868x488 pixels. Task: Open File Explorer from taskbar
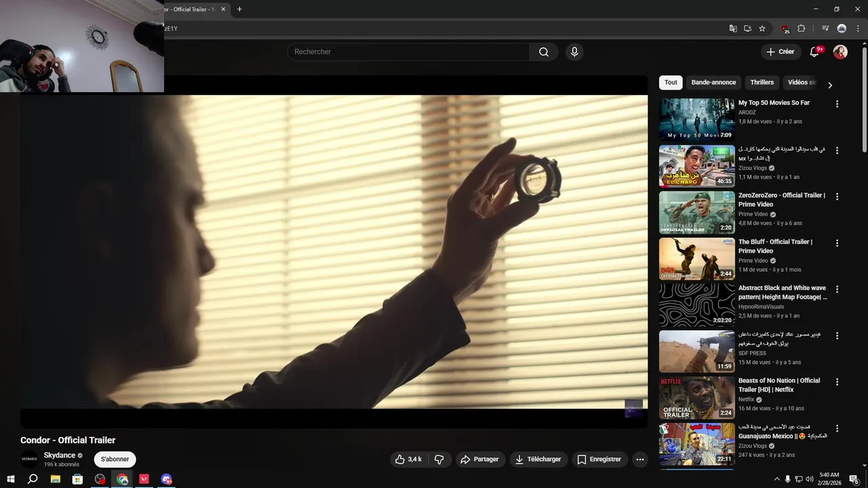tap(56, 479)
